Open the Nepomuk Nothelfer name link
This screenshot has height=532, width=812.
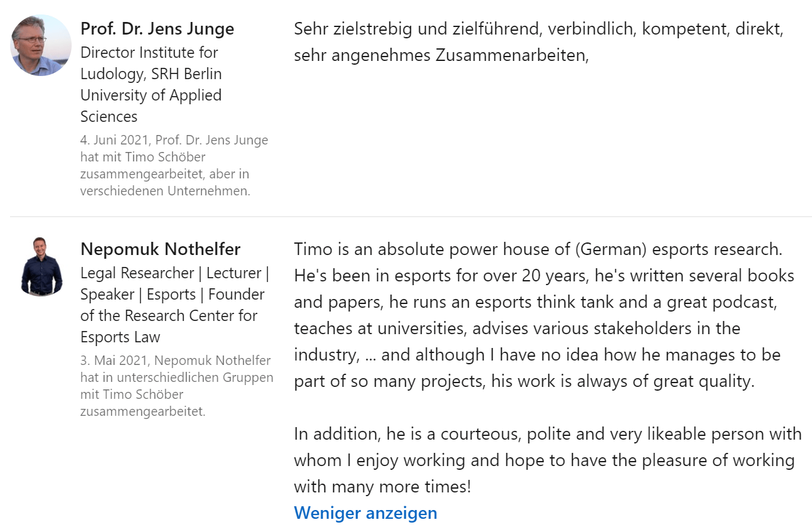coord(160,249)
